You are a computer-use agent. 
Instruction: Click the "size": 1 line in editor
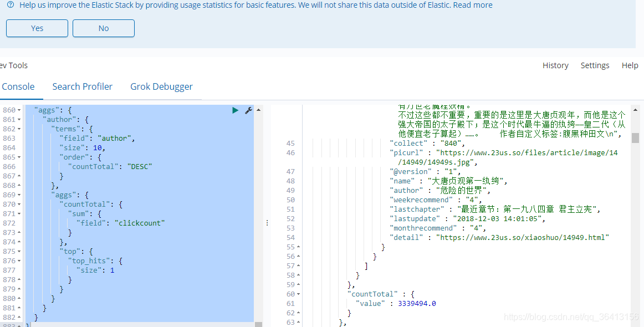pyautogui.click(x=95, y=270)
